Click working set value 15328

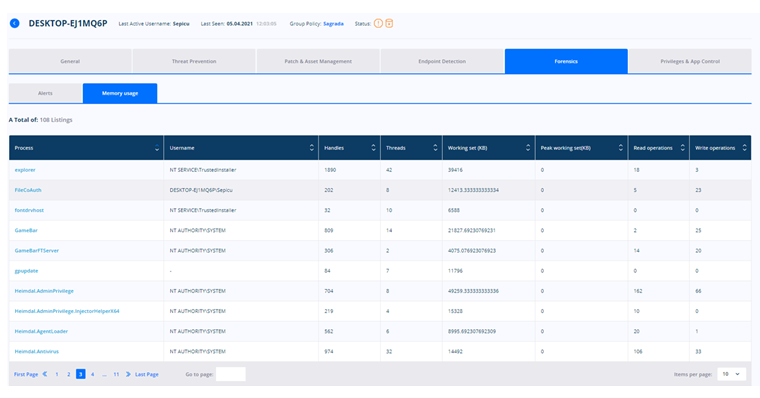[455, 311]
